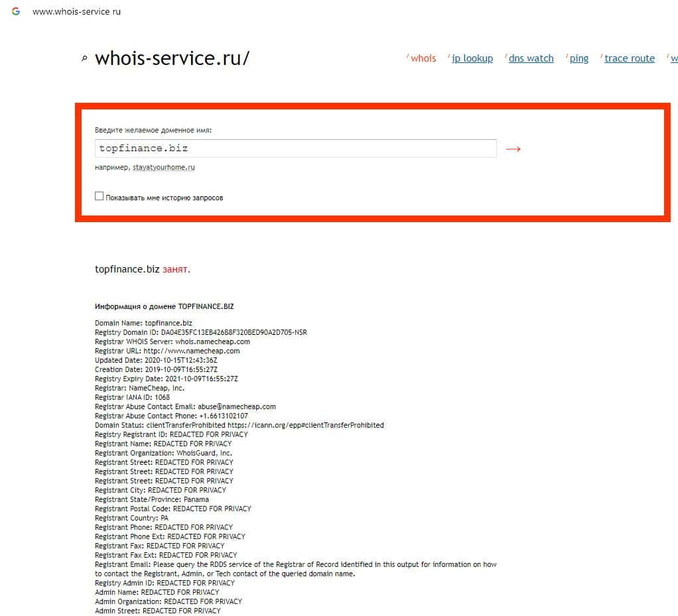Open the ping tool link
Screen dimensions: 678x616
point(579,58)
